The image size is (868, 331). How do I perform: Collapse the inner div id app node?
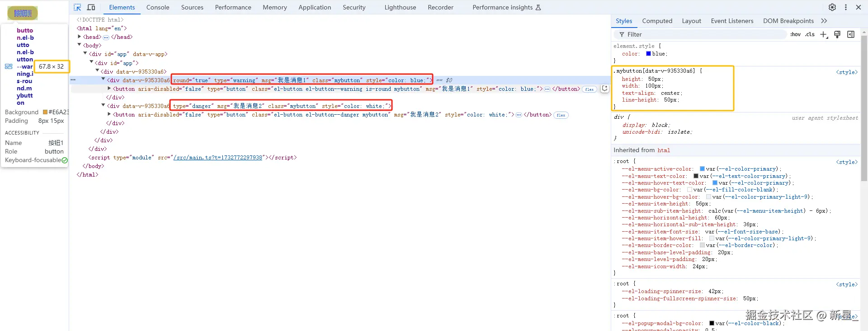click(x=91, y=62)
